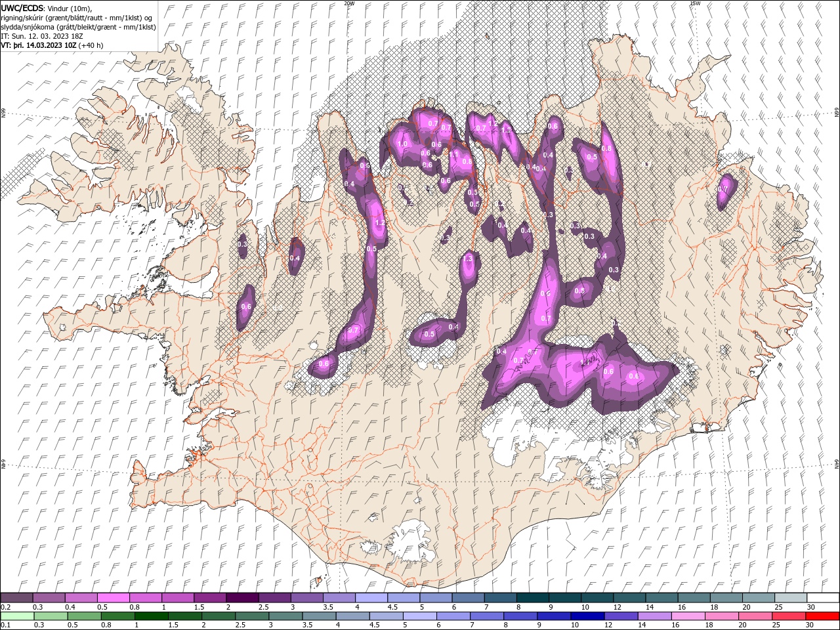Click the light periwinkle 5–6 rain swatch
Image resolution: width=840 pixels, height=630 pixels.
tap(419, 616)
